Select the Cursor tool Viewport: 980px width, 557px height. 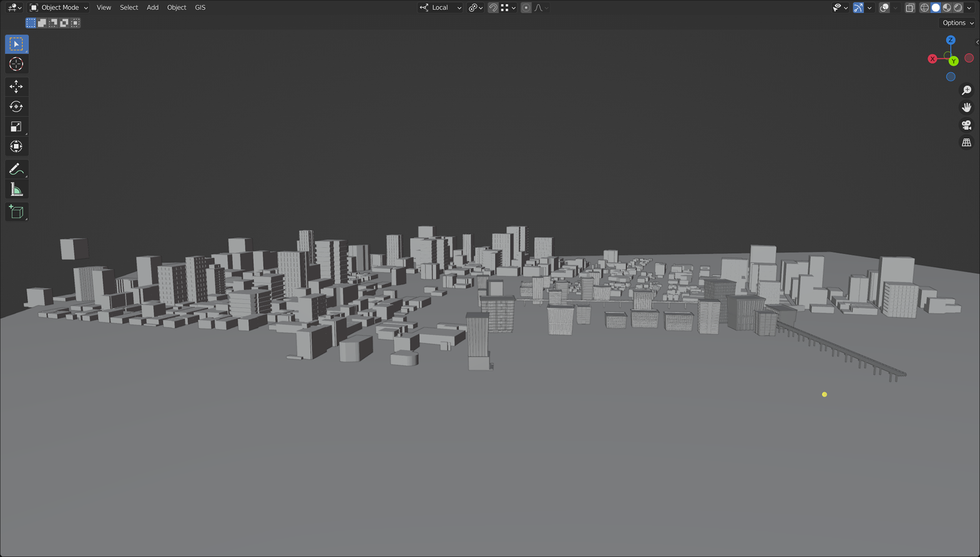pos(16,64)
